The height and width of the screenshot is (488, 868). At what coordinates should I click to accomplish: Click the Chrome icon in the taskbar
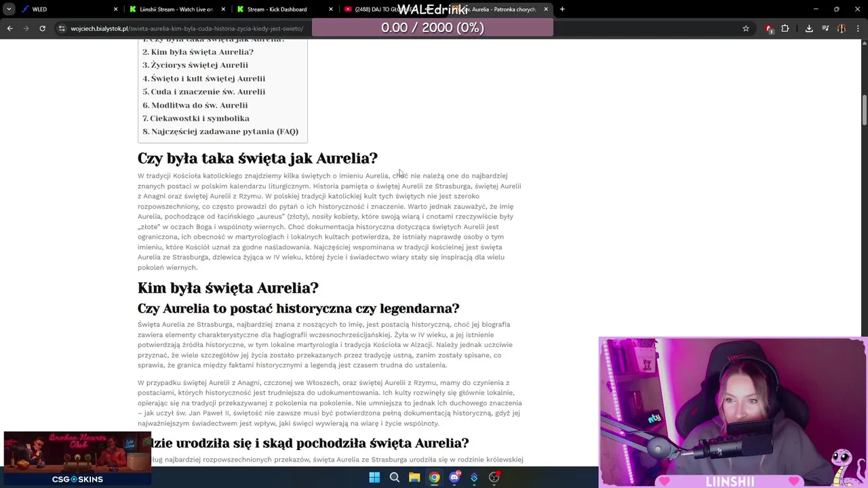[434, 478]
